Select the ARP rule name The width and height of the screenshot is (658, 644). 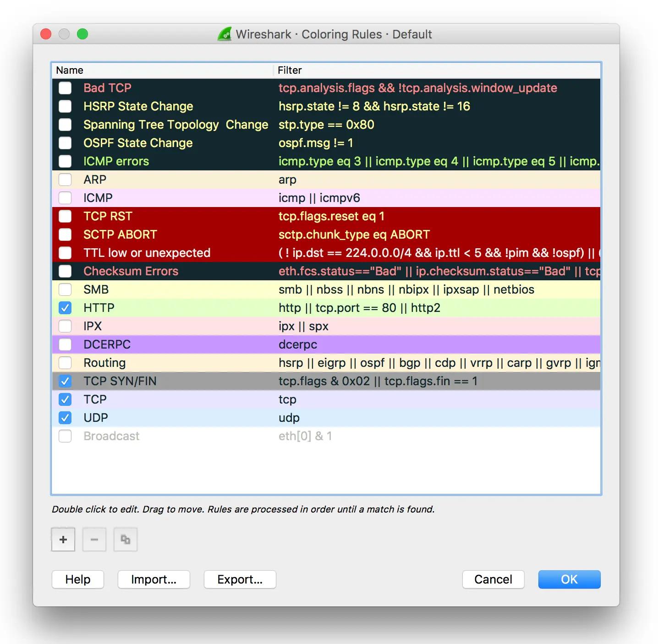pos(95,180)
